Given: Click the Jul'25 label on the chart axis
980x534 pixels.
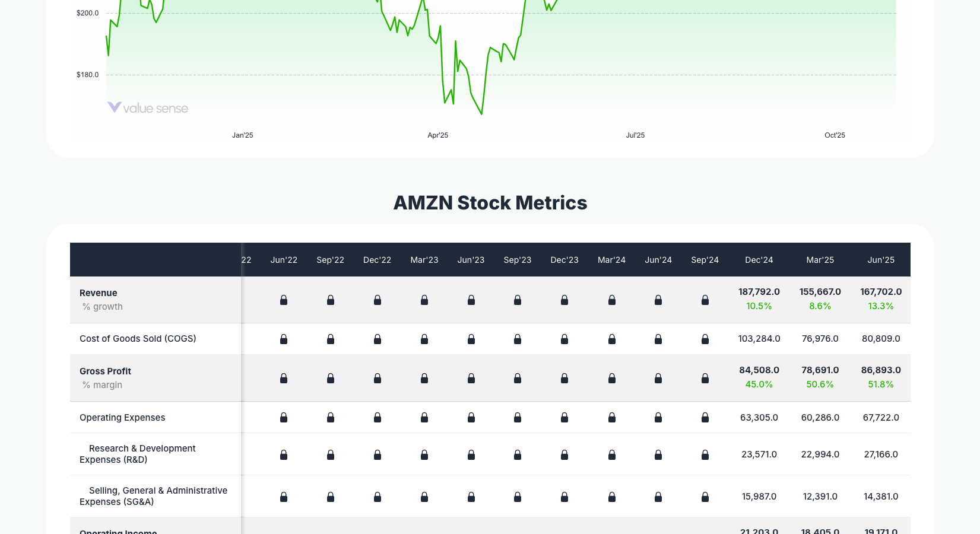Looking at the screenshot, I should coord(636,135).
